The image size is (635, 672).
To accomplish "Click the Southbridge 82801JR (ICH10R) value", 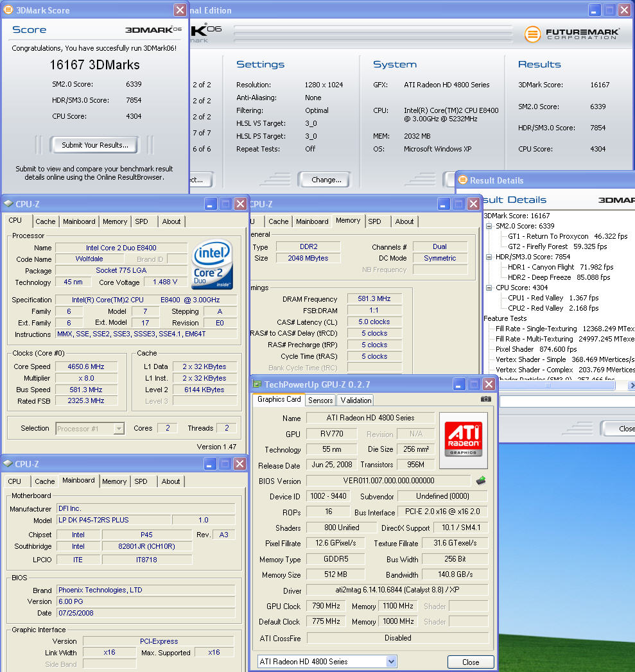I will tap(146, 546).
